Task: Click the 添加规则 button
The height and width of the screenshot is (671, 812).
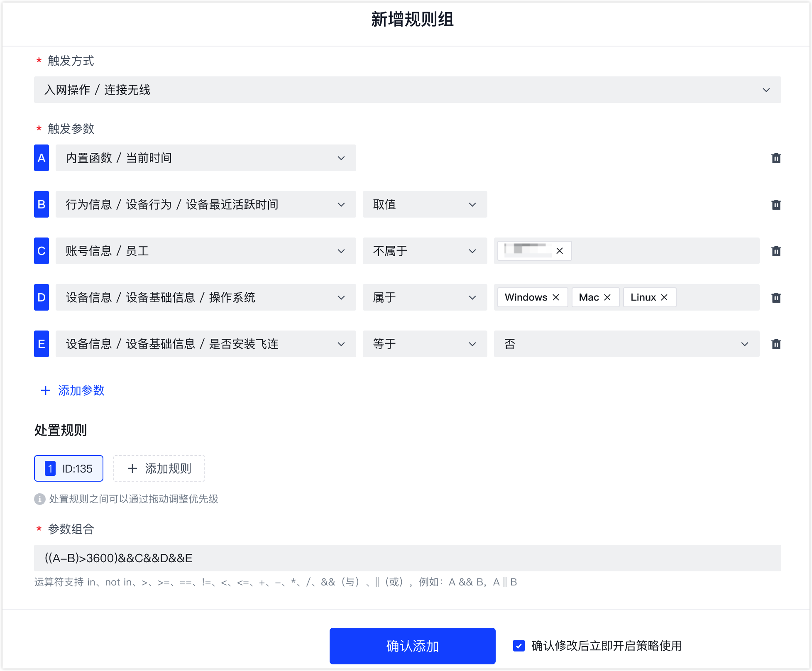Action: click(159, 468)
